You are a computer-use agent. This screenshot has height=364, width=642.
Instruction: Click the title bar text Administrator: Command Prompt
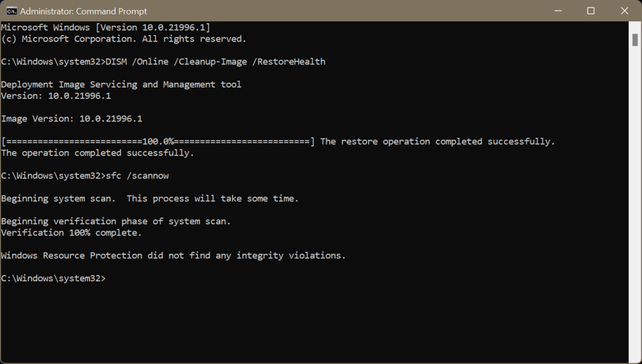click(83, 11)
